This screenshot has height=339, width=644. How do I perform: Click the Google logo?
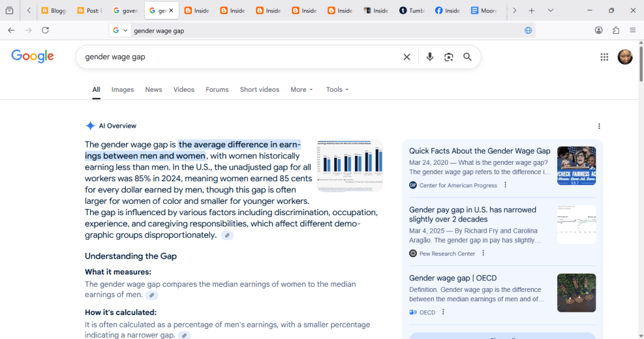point(33,56)
